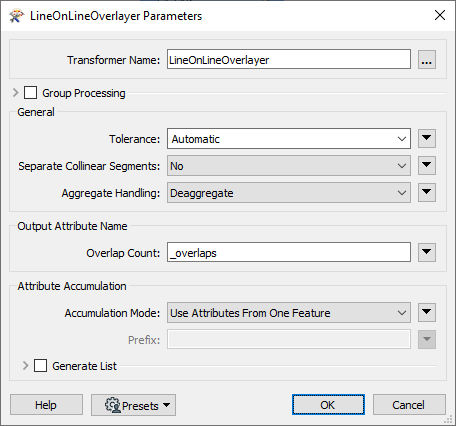
Task: Enable the Group Processing checkbox
Action: (x=30, y=93)
